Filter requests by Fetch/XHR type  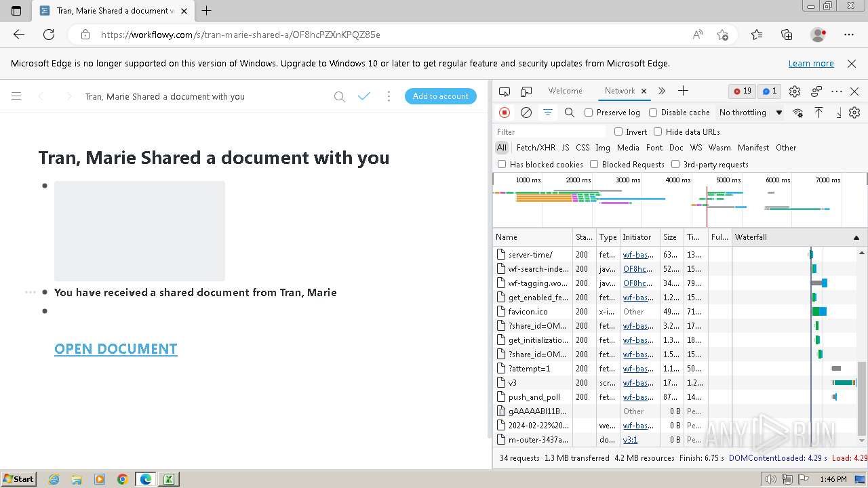536,148
